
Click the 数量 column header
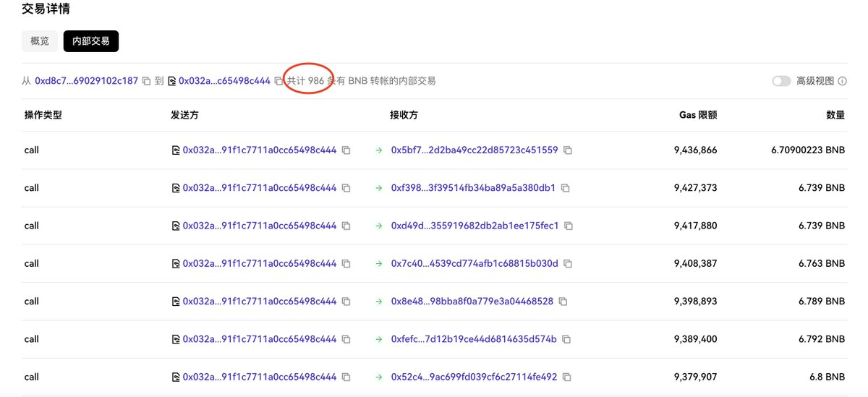tap(835, 115)
